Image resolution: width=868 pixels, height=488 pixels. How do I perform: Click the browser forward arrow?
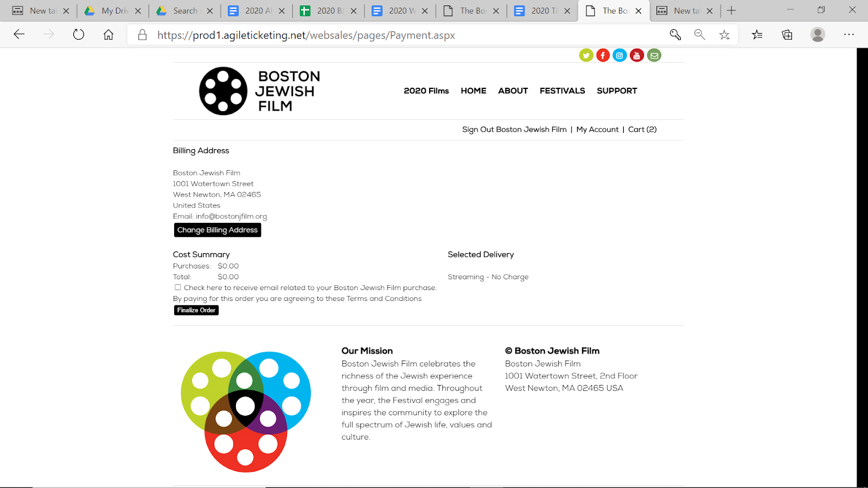49,35
